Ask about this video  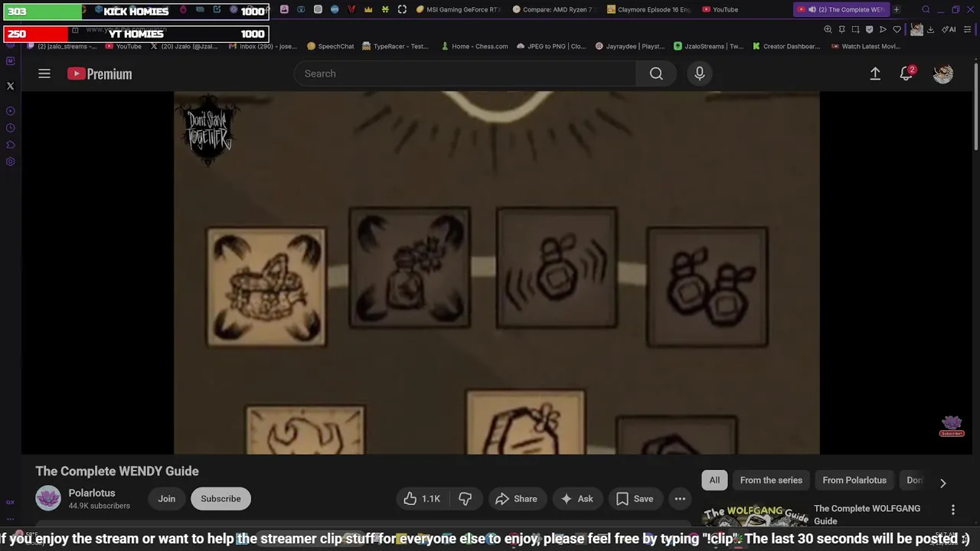tap(577, 499)
